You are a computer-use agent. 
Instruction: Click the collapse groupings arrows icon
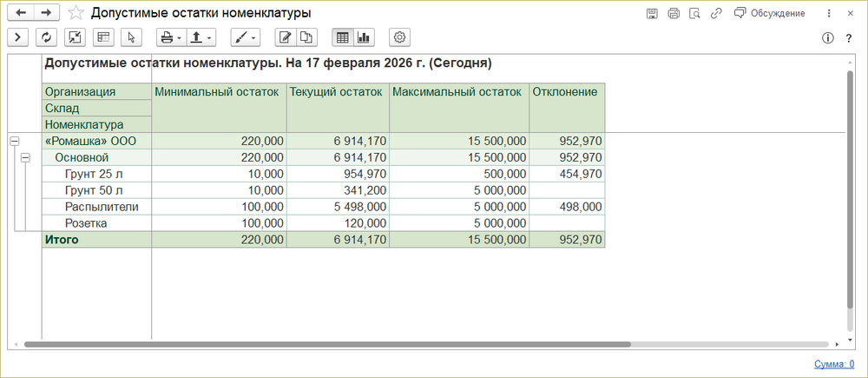tap(75, 37)
